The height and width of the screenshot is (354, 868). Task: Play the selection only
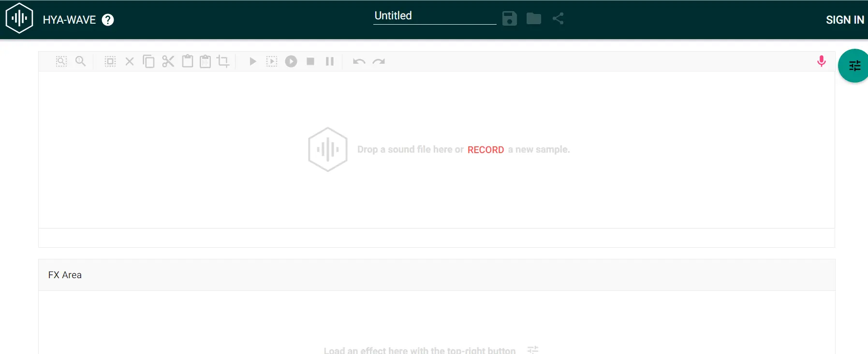tap(272, 61)
